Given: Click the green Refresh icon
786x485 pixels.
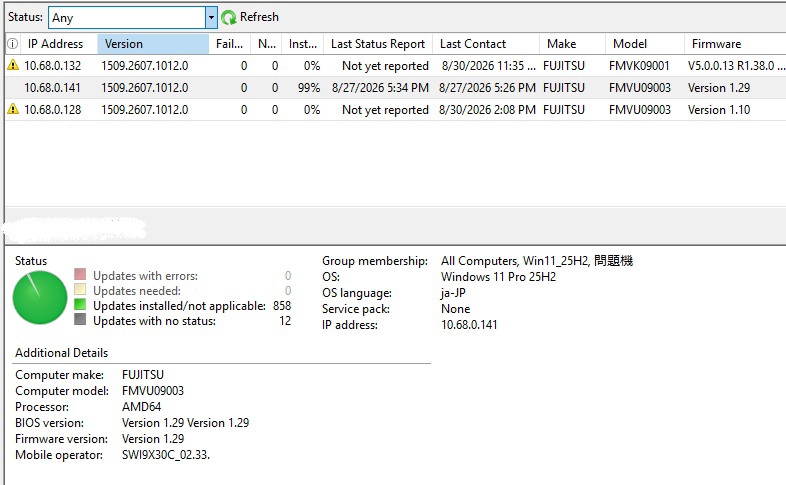Looking at the screenshot, I should pos(229,18).
